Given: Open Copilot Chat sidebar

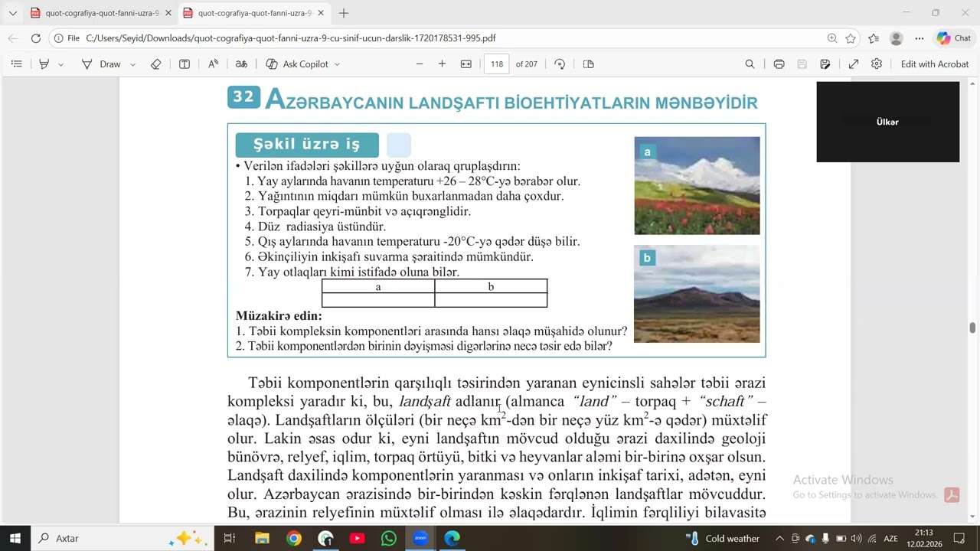Looking at the screenshot, I should click(954, 38).
